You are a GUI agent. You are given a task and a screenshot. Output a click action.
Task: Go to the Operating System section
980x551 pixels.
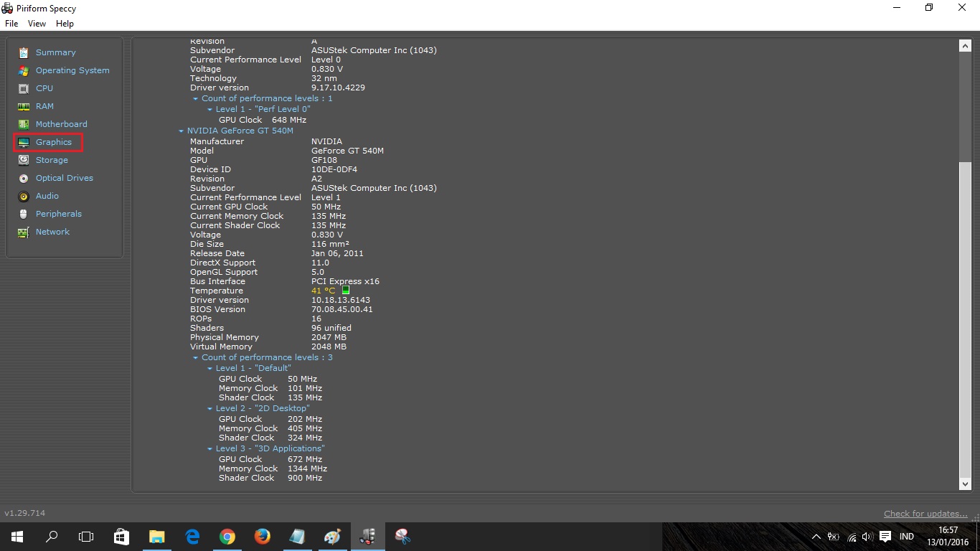click(x=72, y=70)
